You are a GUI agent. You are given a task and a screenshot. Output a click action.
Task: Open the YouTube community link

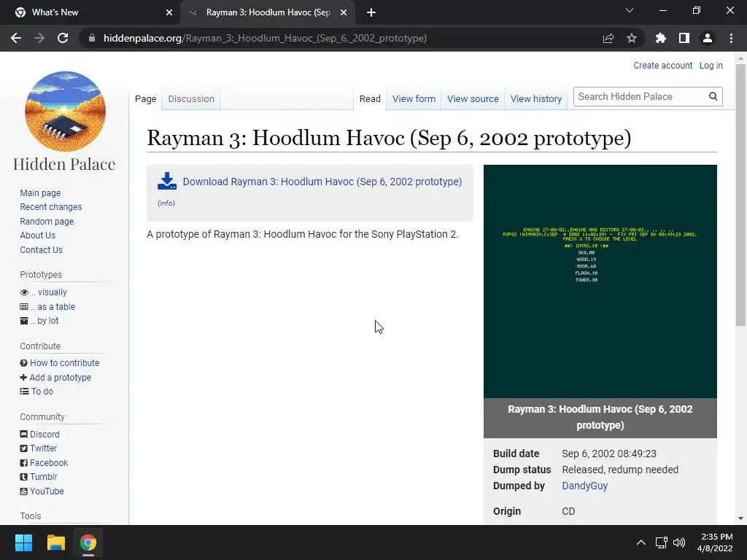click(47, 491)
